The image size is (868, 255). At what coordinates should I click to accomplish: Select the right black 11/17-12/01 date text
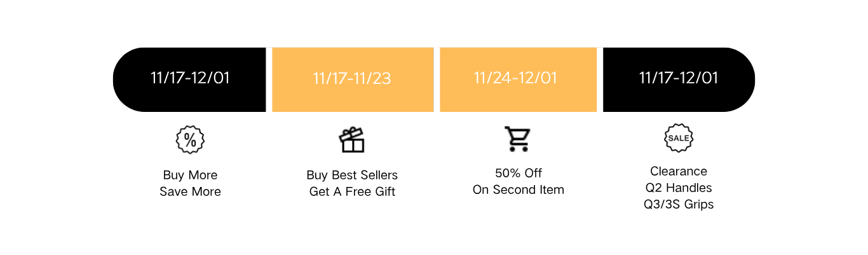[x=679, y=78]
